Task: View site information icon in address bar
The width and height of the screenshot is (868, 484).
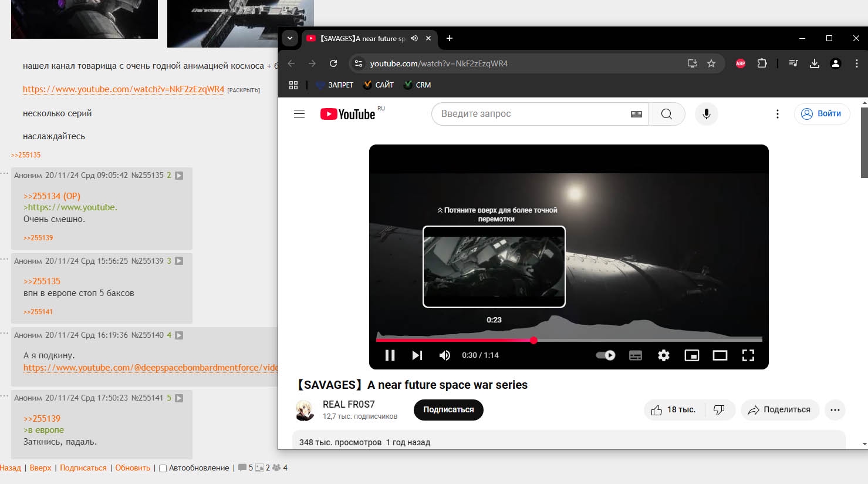Action: click(359, 63)
